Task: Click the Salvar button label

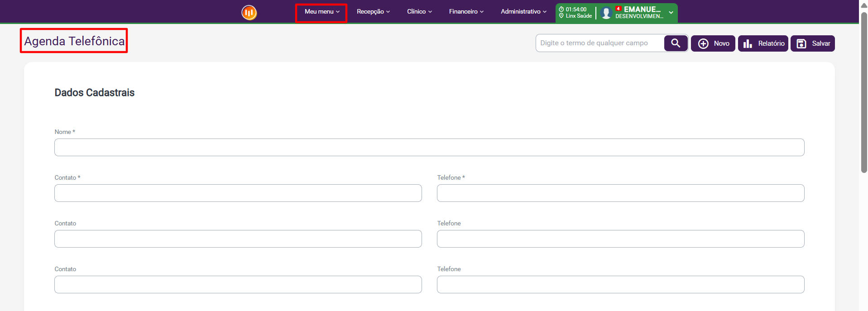Action: tap(821, 43)
